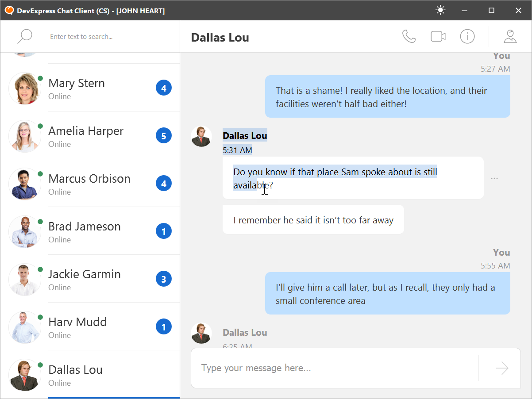Click the DevExpress logo in title bar
This screenshot has width=532, height=399.
[9, 10]
